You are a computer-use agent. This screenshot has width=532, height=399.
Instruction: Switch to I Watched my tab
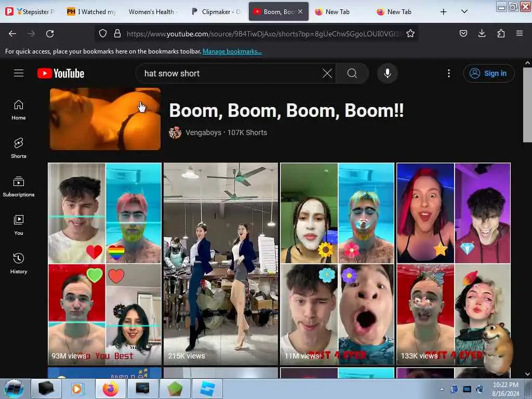(x=91, y=11)
